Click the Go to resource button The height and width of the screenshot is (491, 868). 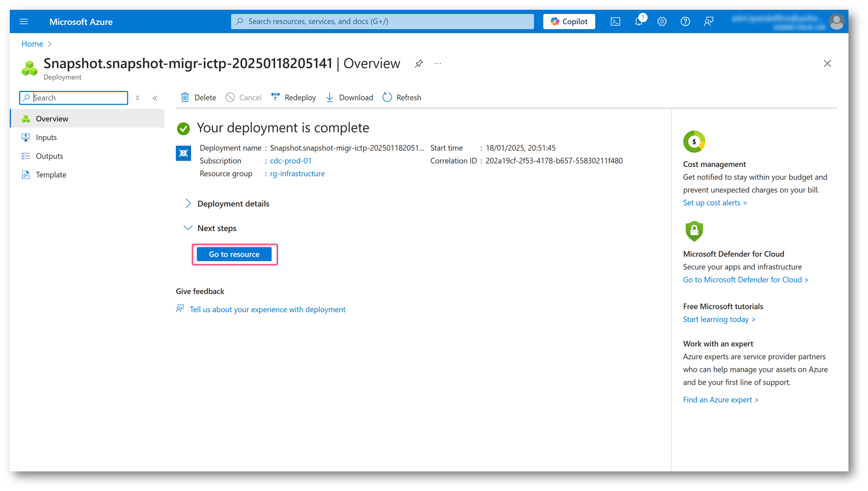(x=234, y=254)
